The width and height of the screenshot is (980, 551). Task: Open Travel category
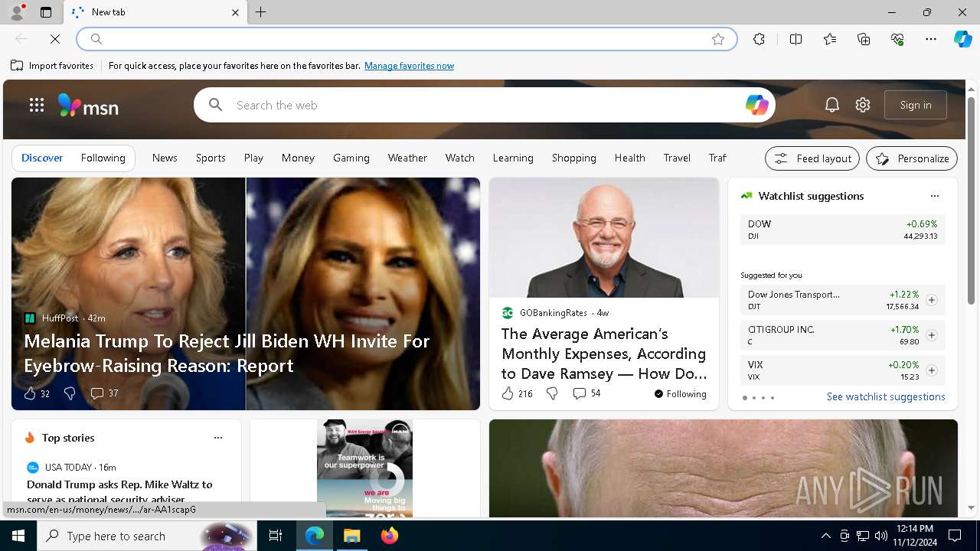pos(677,158)
